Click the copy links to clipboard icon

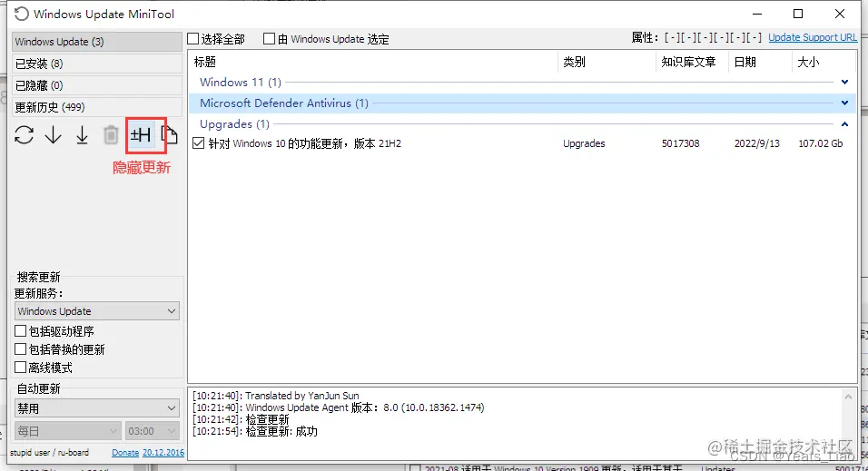pyautogui.click(x=169, y=135)
